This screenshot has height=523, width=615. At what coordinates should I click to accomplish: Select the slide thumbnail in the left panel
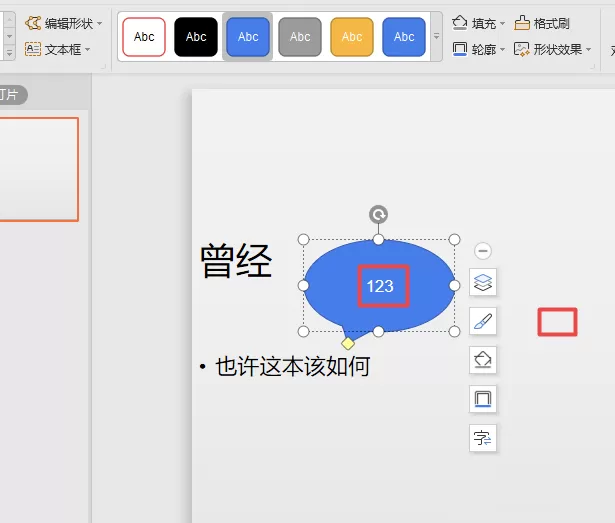click(38, 169)
